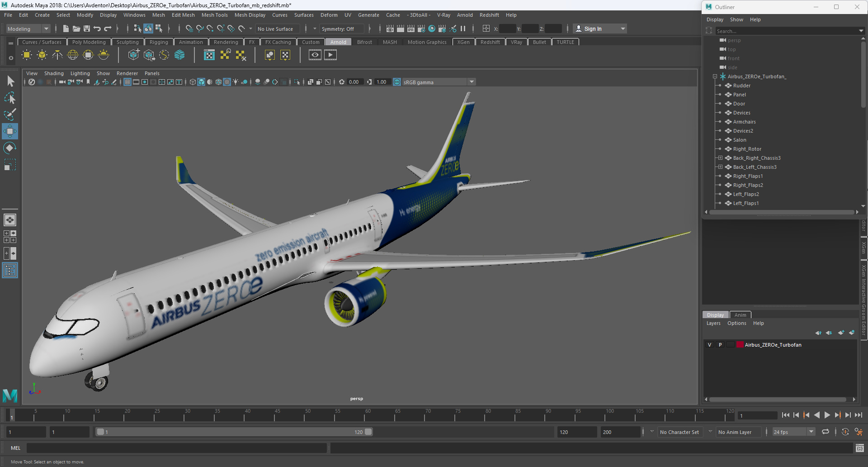Toggle P playback of Airbus_ZEROe_Turbofan layer
Viewport: 868px width, 467px height.
pyautogui.click(x=720, y=345)
